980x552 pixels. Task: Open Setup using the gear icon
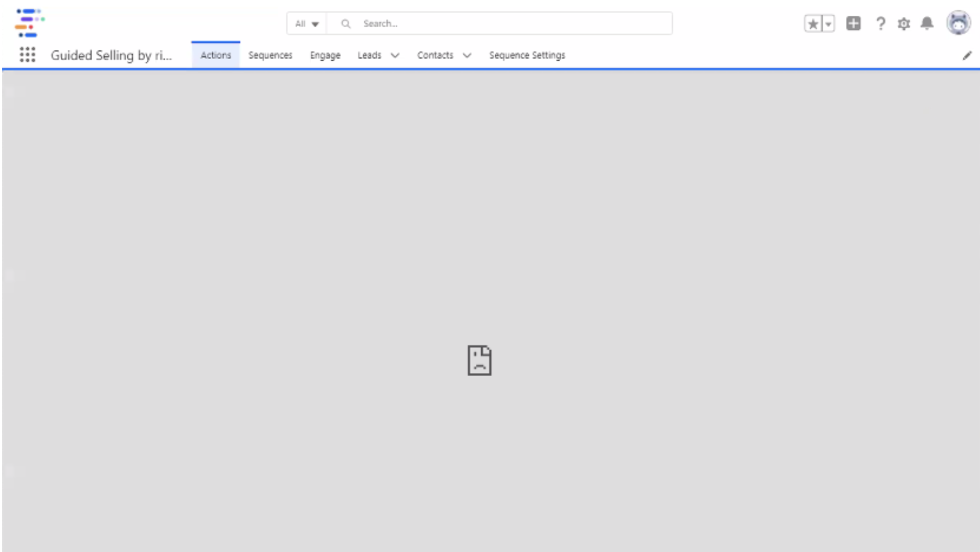tap(903, 24)
